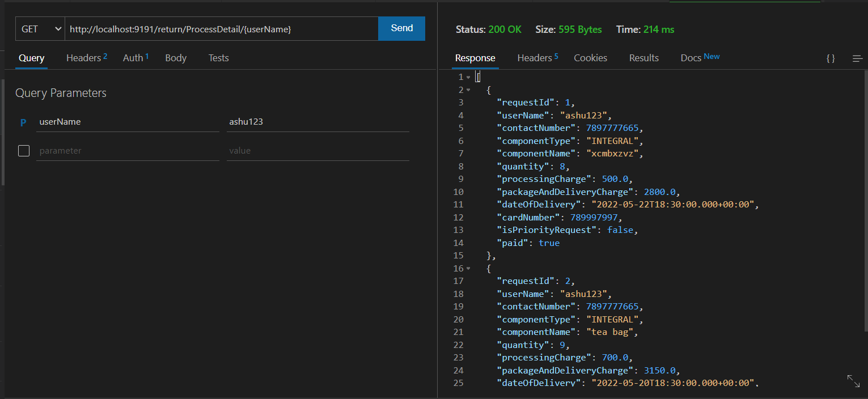Enable the empty query parameter checkbox
The width and height of the screenshot is (868, 399).
24,151
